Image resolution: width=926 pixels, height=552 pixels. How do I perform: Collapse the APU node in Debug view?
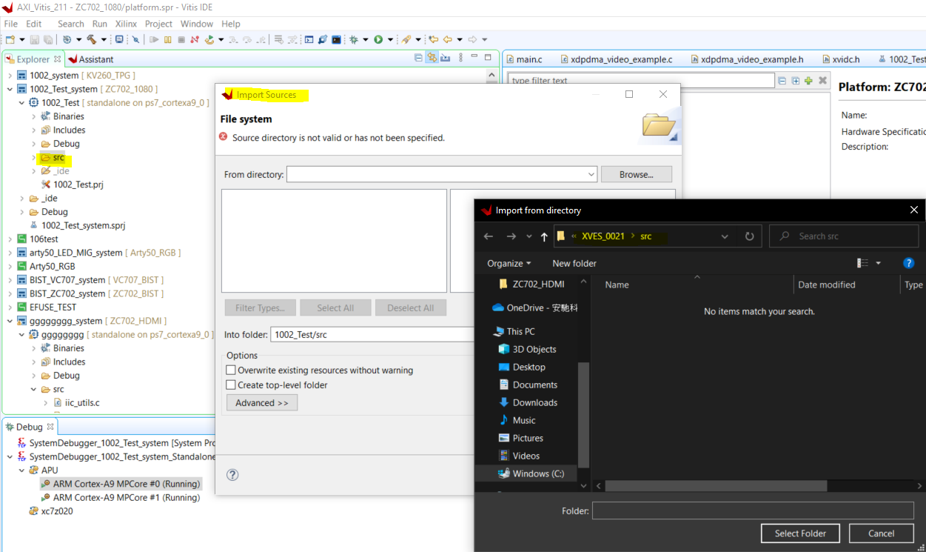[x=22, y=471]
